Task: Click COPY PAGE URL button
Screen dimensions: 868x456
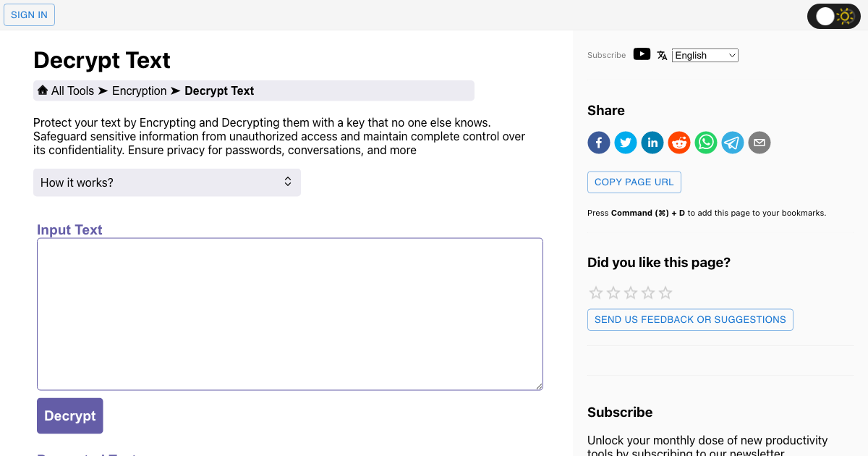Action: [x=634, y=182]
